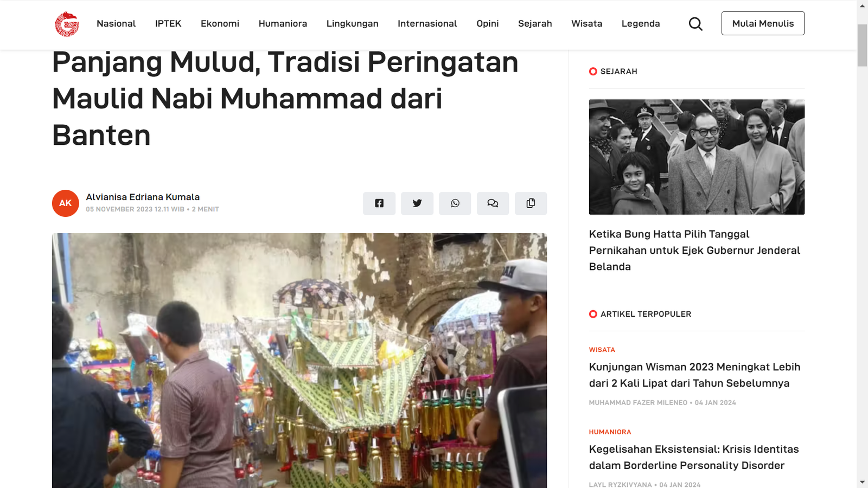Select Humaniora in navigation bar
This screenshot has height=488, width=868.
coord(283,24)
